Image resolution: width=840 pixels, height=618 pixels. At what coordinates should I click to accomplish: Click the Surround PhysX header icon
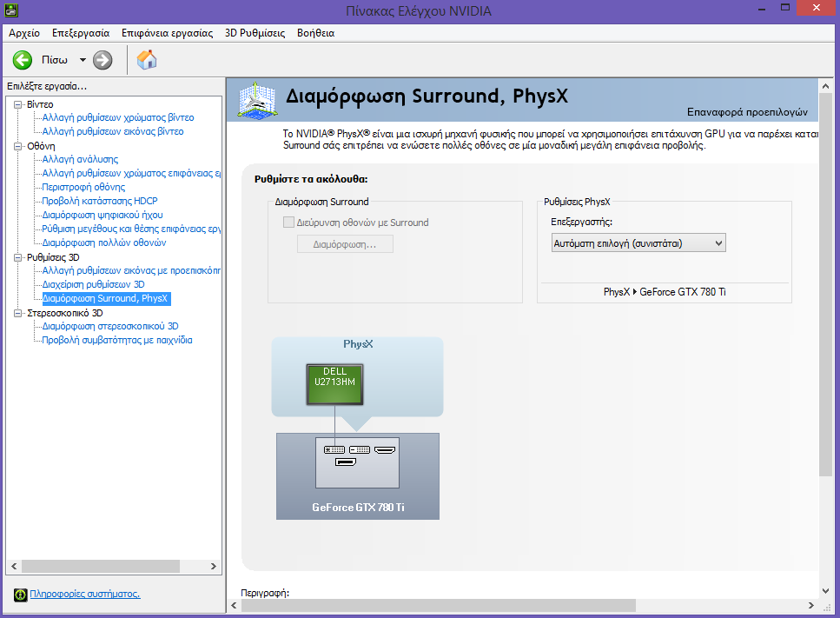pyautogui.click(x=258, y=100)
